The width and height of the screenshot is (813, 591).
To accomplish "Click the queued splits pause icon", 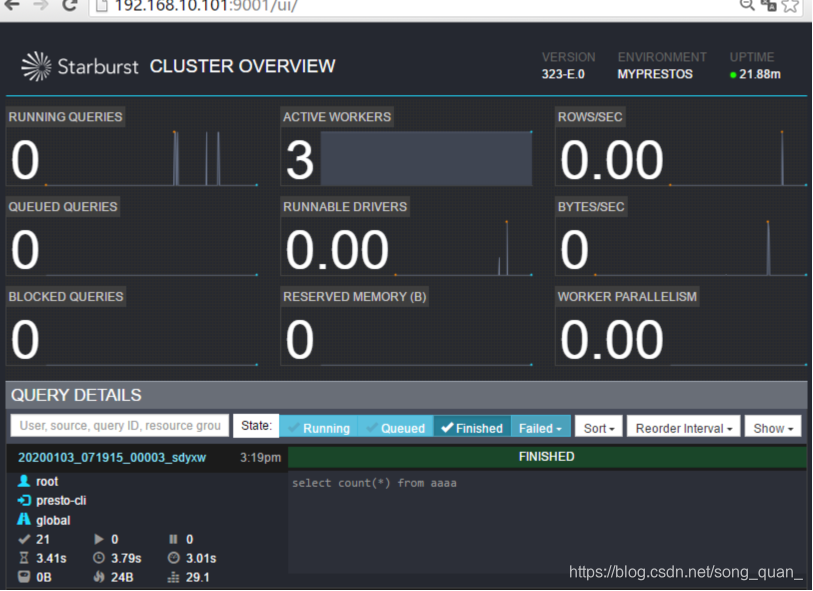I will [x=173, y=539].
